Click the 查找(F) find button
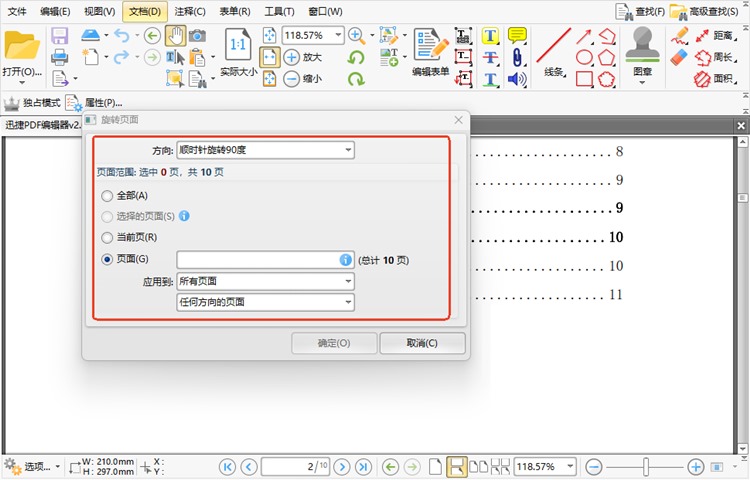The height and width of the screenshot is (480, 750). point(640,11)
